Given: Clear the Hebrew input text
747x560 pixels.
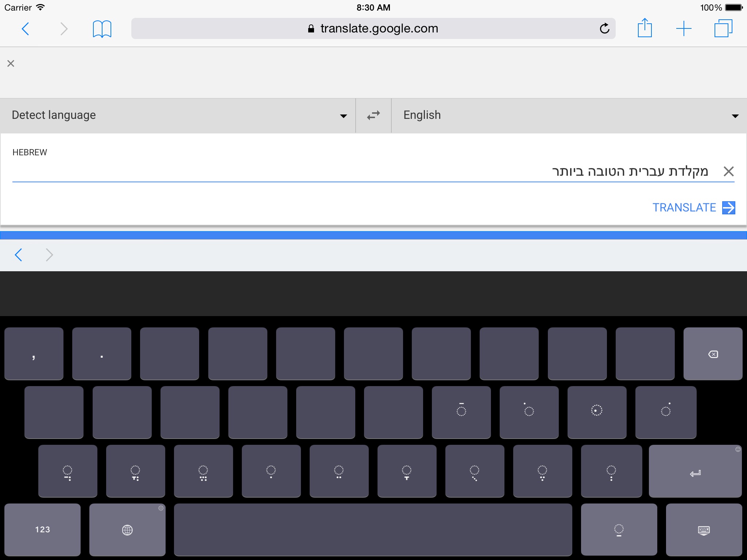Looking at the screenshot, I should click(x=728, y=171).
